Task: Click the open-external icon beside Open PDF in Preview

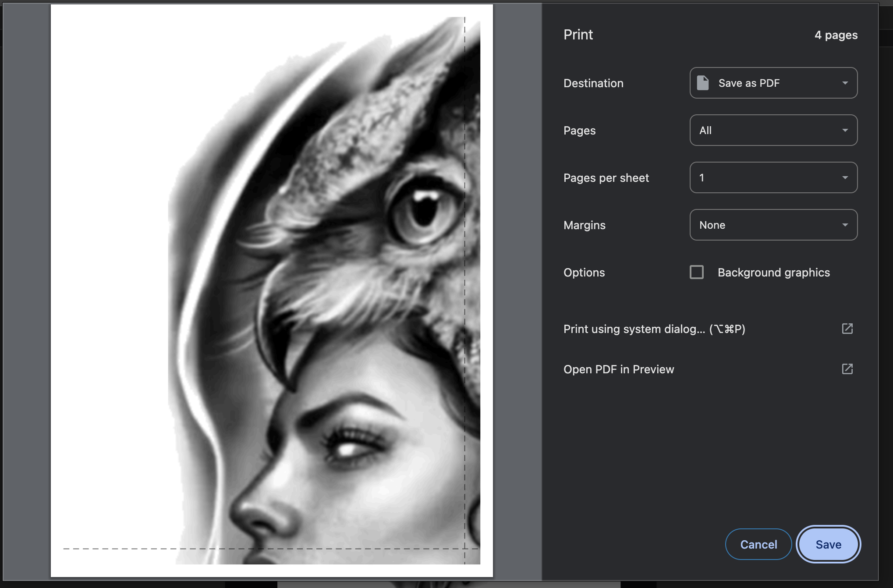Action: point(847,369)
